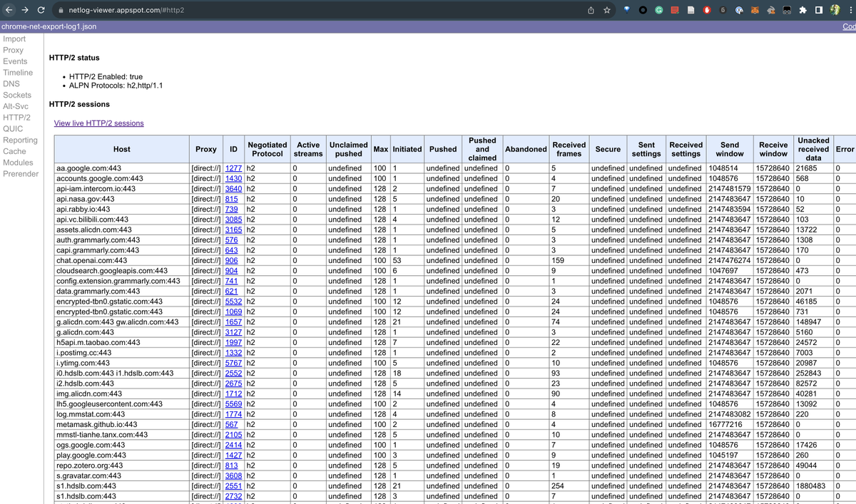Reload the netlog viewer page
Image resolution: width=856 pixels, height=504 pixels.
[42, 10]
